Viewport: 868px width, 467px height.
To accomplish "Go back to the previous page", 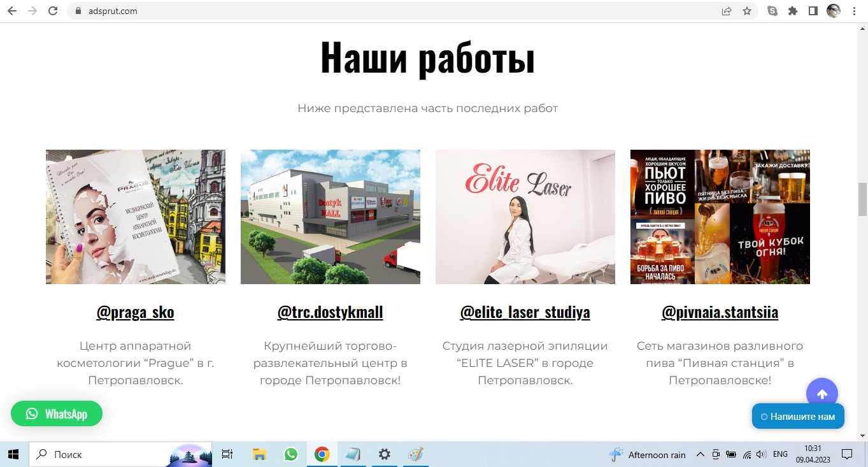I will click(12, 11).
